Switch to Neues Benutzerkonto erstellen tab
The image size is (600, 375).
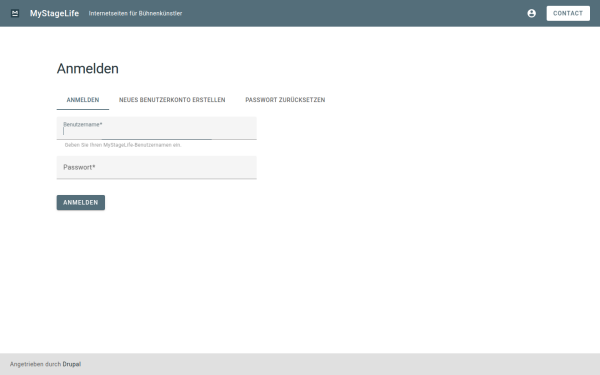point(172,100)
